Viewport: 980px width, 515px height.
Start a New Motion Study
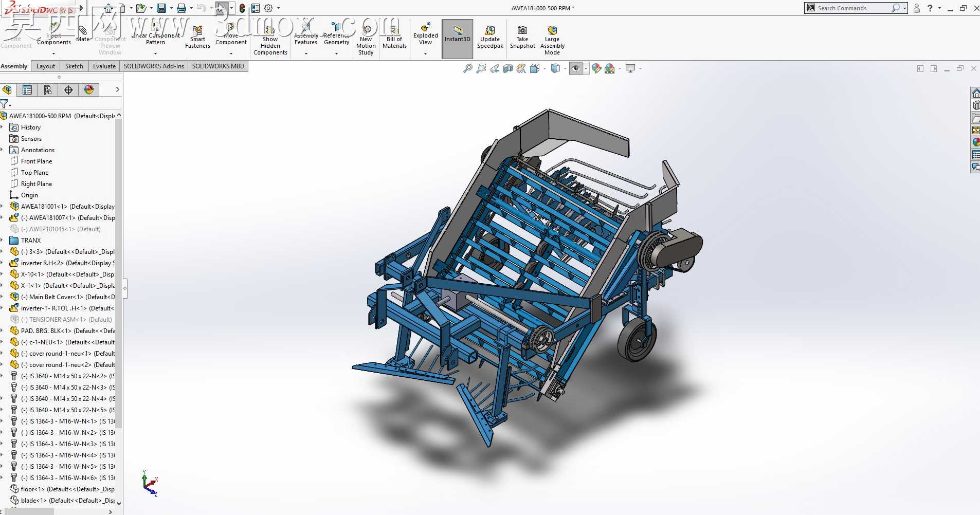tap(366, 40)
